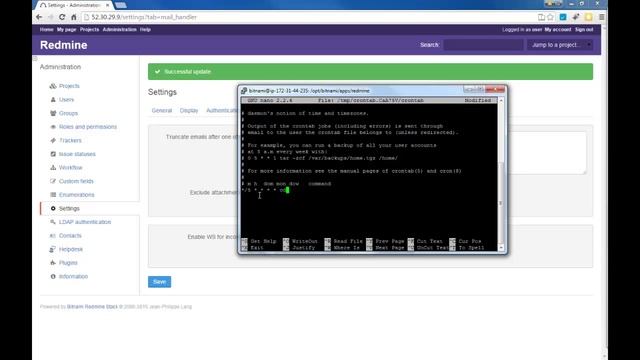Click the Groups sidebar icon
Viewport: 640px width, 360px height.
[53, 113]
